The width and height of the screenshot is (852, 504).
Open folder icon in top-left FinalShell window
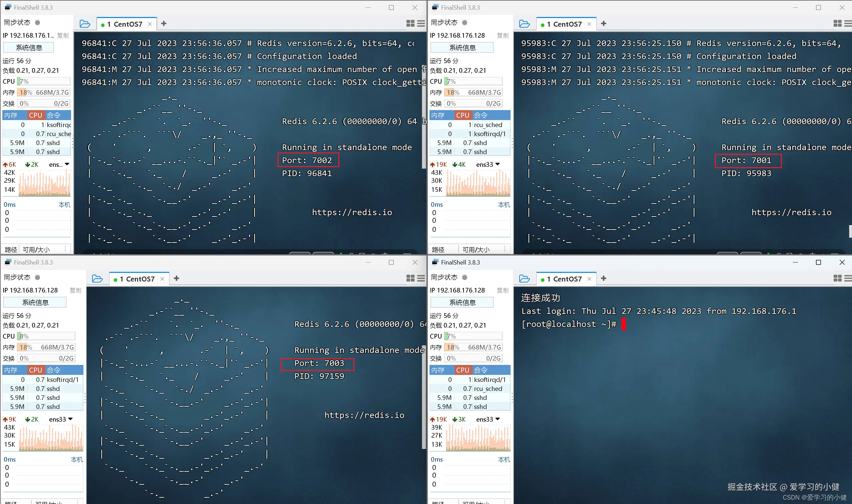coord(84,24)
